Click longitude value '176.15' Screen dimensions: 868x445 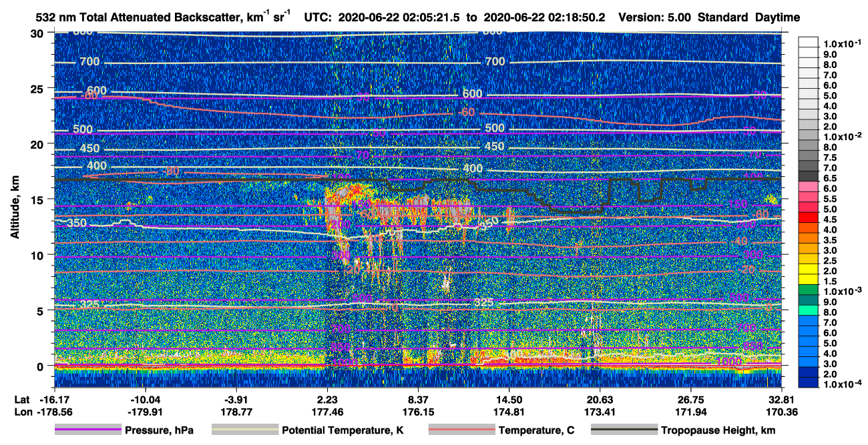click(418, 411)
